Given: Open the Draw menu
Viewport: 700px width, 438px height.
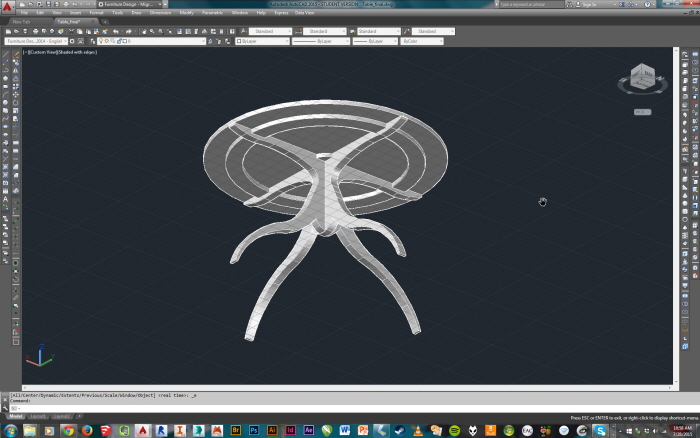Looking at the screenshot, I should pos(137,13).
